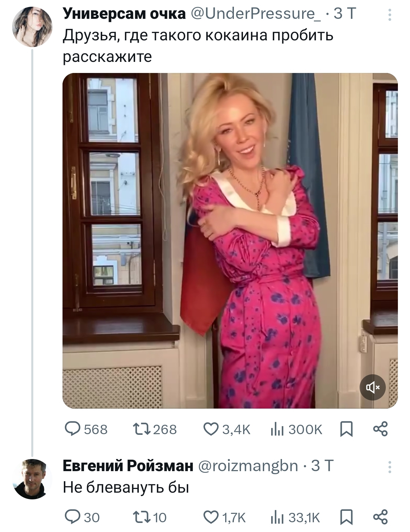Like the tweet with 3,4K likes
Viewport: 410px width, 532px height.
[x=211, y=429]
